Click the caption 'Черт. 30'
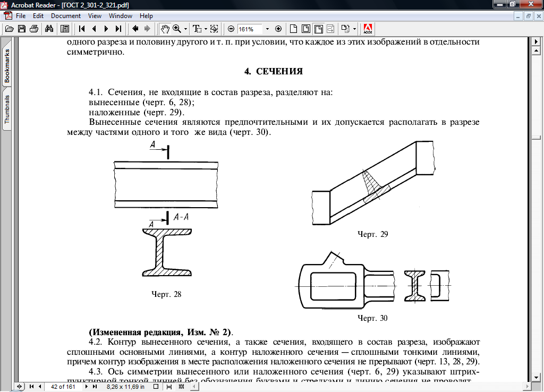544x392 pixels. pyautogui.click(x=372, y=318)
